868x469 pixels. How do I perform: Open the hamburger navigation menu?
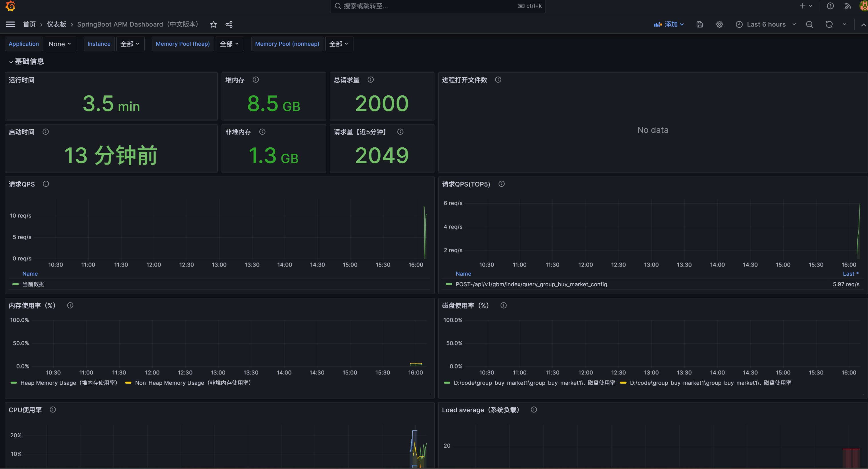pos(11,24)
